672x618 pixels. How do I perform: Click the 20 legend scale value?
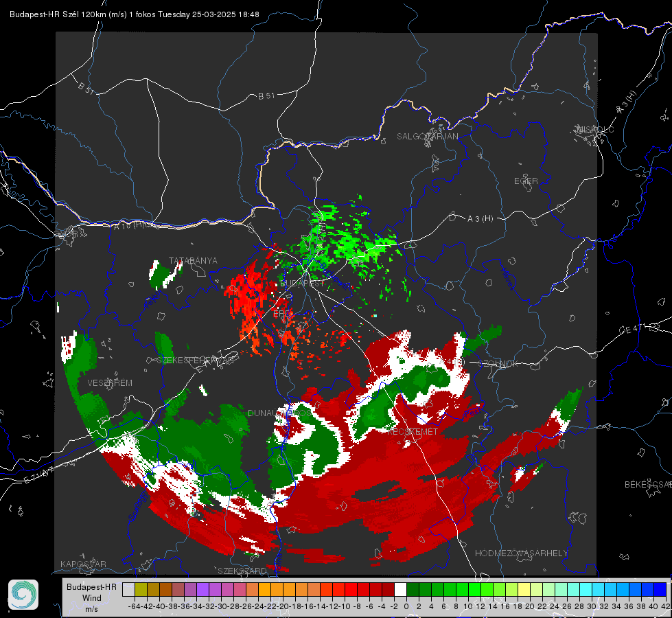coord(530,606)
